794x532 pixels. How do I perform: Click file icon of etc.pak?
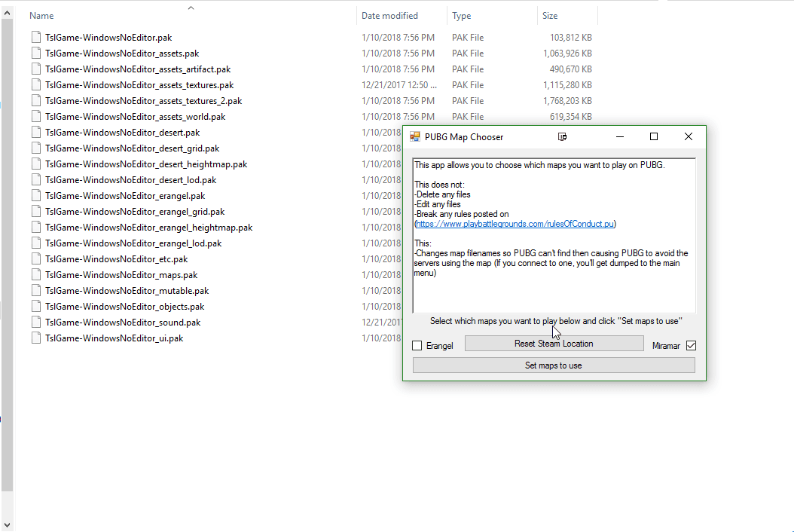(36, 258)
